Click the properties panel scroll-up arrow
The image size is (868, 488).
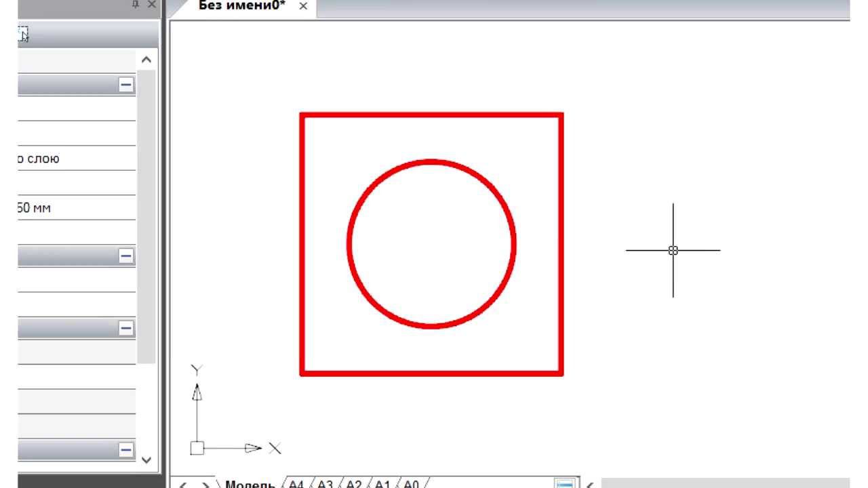pyautogui.click(x=146, y=60)
